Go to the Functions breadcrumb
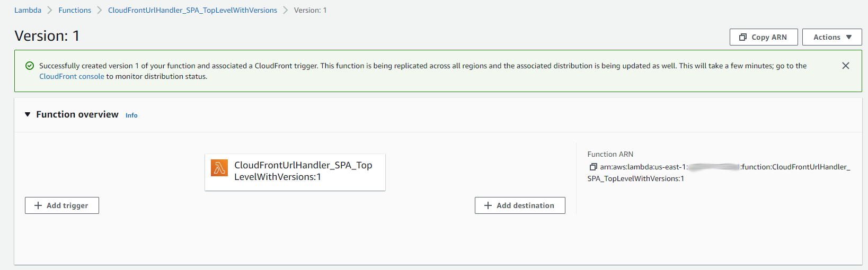The height and width of the screenshot is (270, 868). click(x=75, y=10)
